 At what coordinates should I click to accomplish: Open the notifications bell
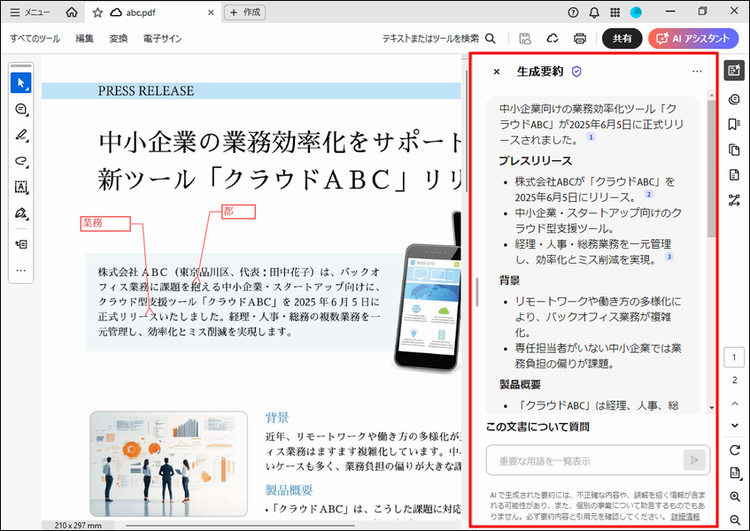594,13
